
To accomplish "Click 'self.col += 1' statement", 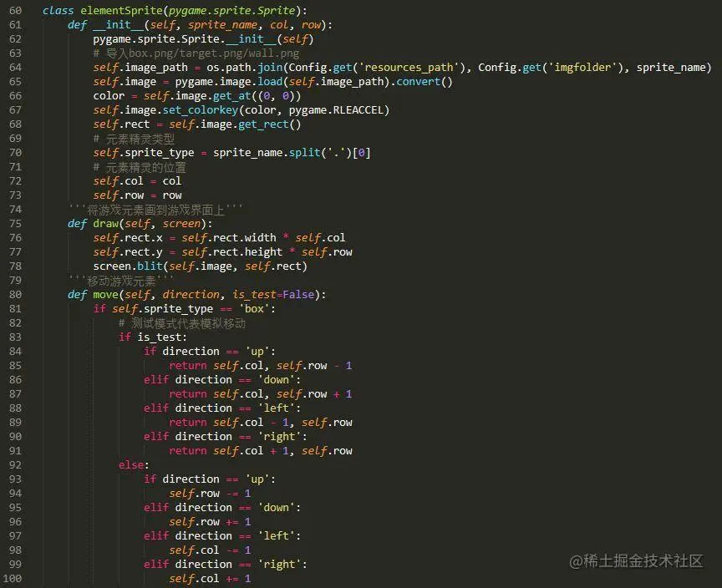I will click(x=210, y=579).
